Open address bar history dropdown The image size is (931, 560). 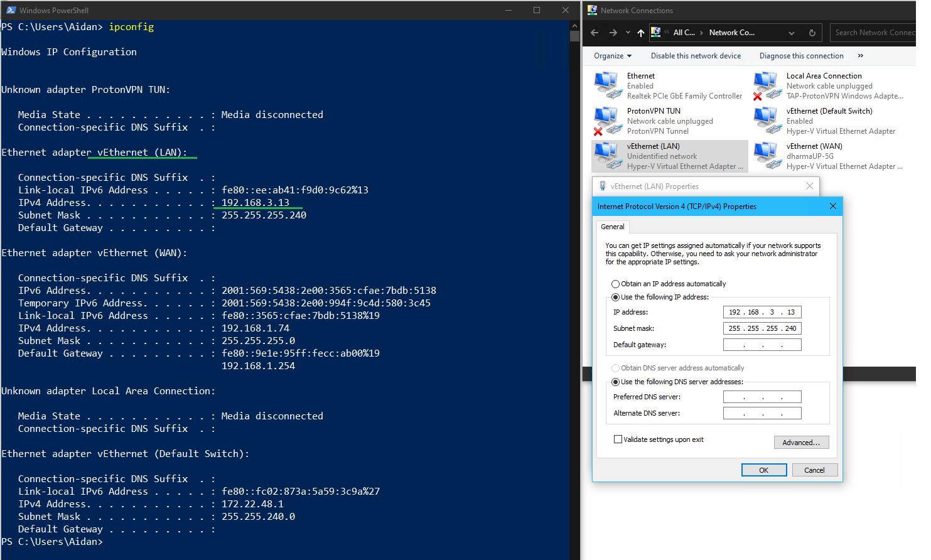coord(792,33)
